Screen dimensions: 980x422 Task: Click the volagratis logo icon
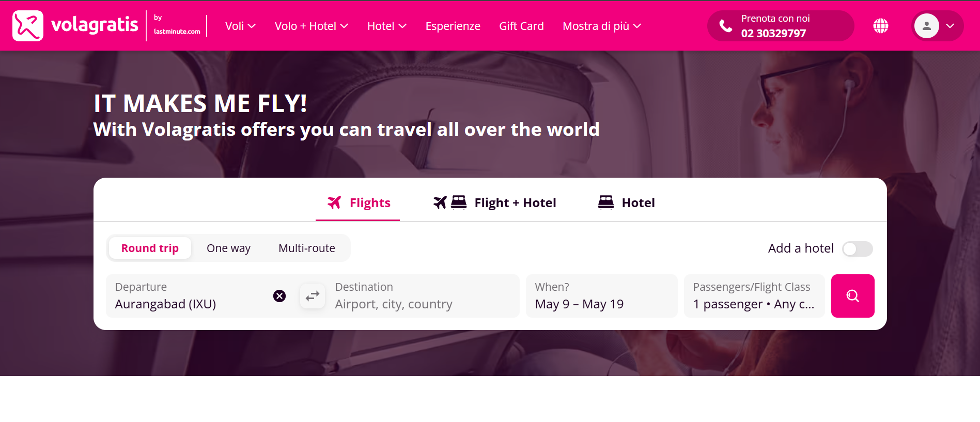pyautogui.click(x=28, y=26)
